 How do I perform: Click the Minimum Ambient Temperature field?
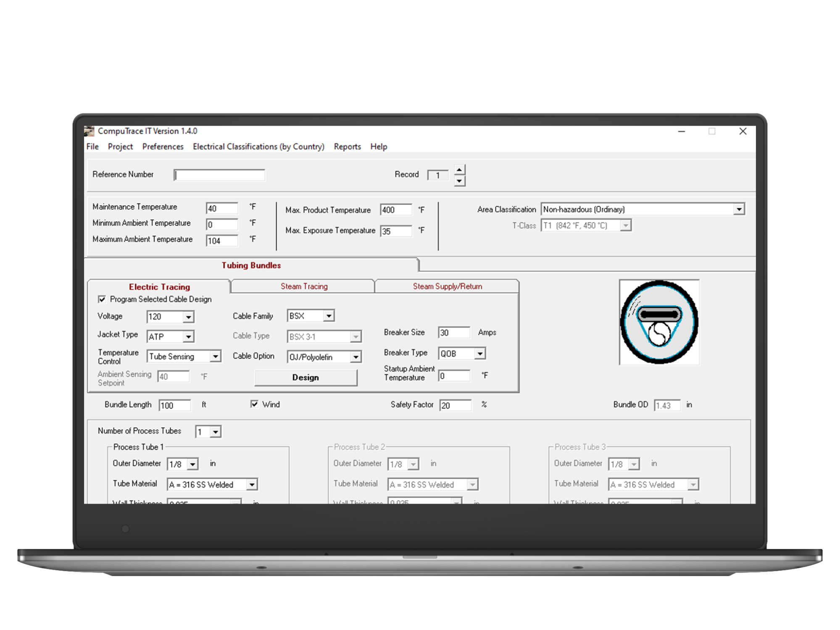coord(222,225)
